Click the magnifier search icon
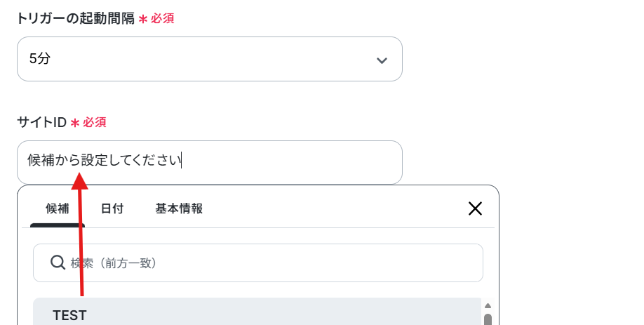 click(58, 263)
